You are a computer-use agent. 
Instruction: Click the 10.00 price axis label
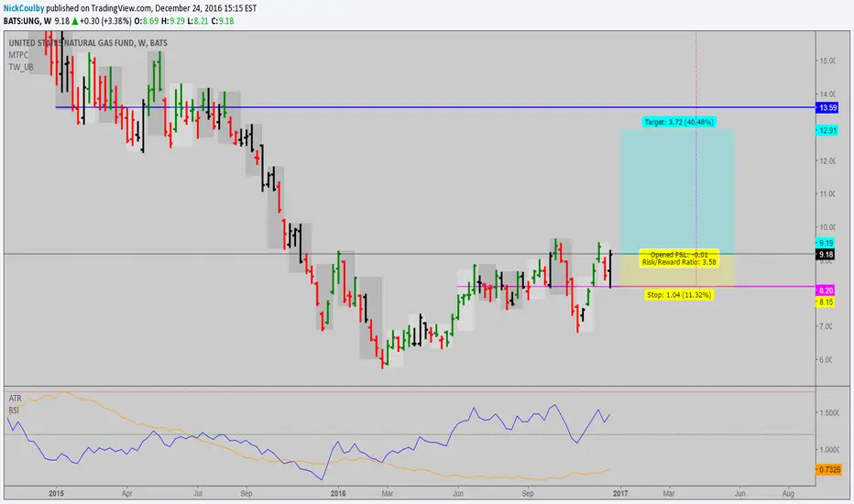[x=827, y=227]
